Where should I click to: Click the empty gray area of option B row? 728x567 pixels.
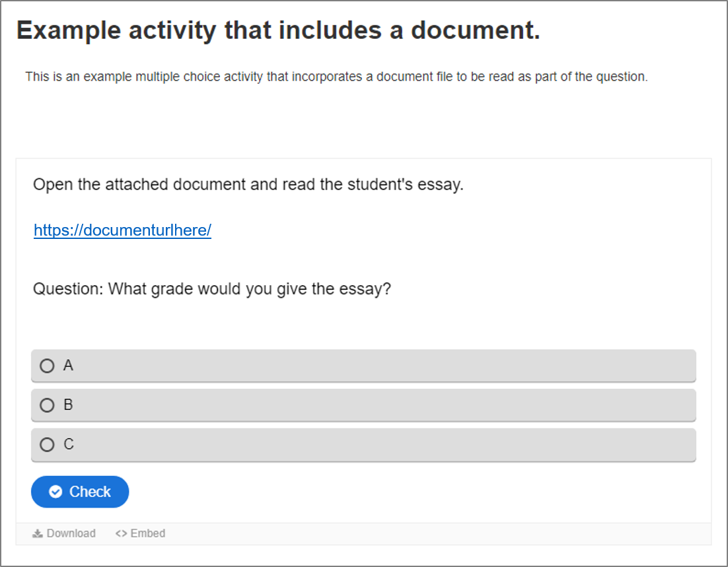pos(385,405)
